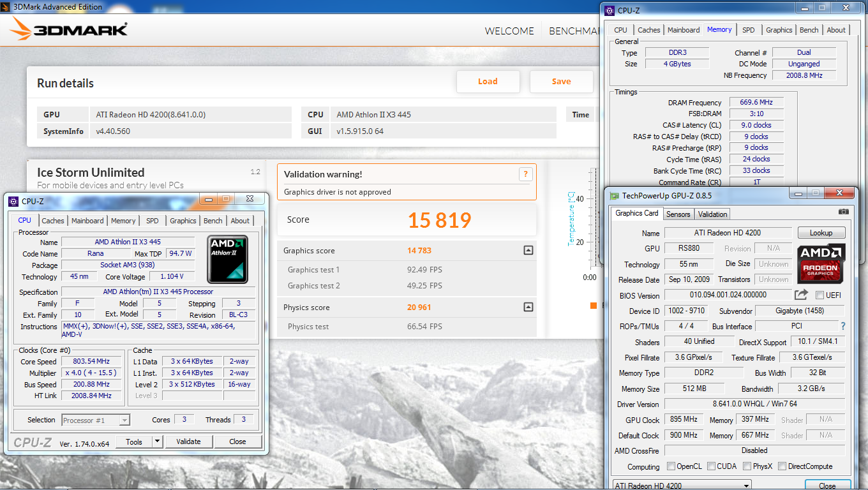The image size is (868, 490).
Task: Click the GPU-Z Subvendor value Gigabyte (1458)
Action: coord(800,311)
